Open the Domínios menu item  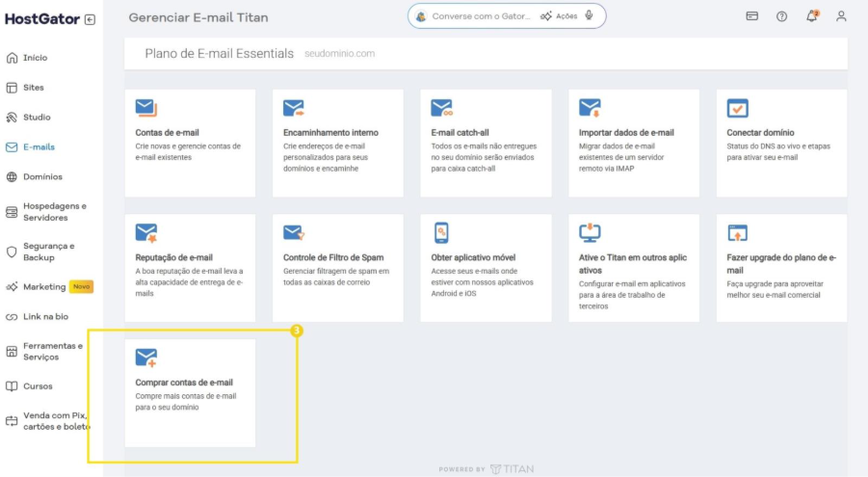pos(42,177)
